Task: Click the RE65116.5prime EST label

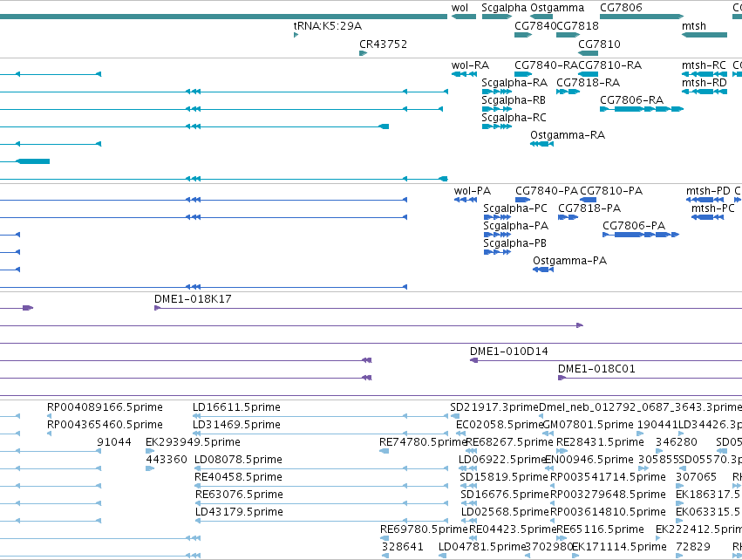Action: (x=600, y=529)
